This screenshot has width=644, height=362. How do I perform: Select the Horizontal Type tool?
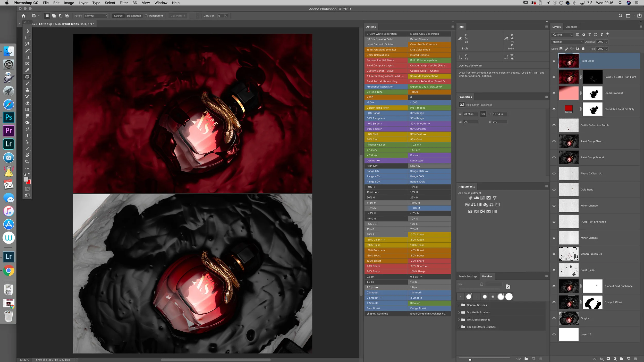point(27,136)
